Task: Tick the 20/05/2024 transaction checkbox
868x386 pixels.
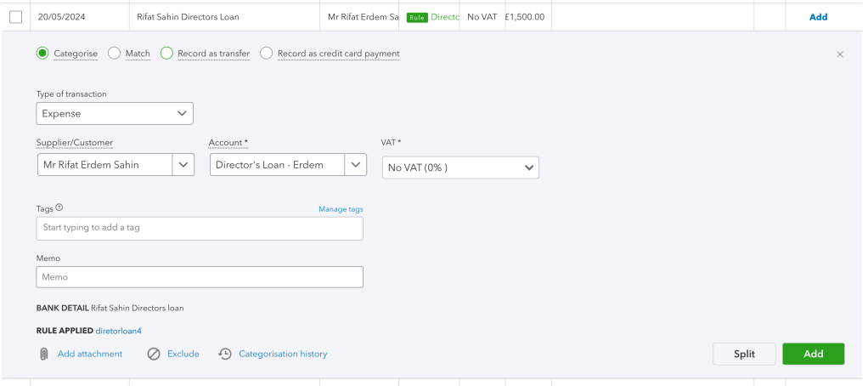Action: [x=15, y=17]
